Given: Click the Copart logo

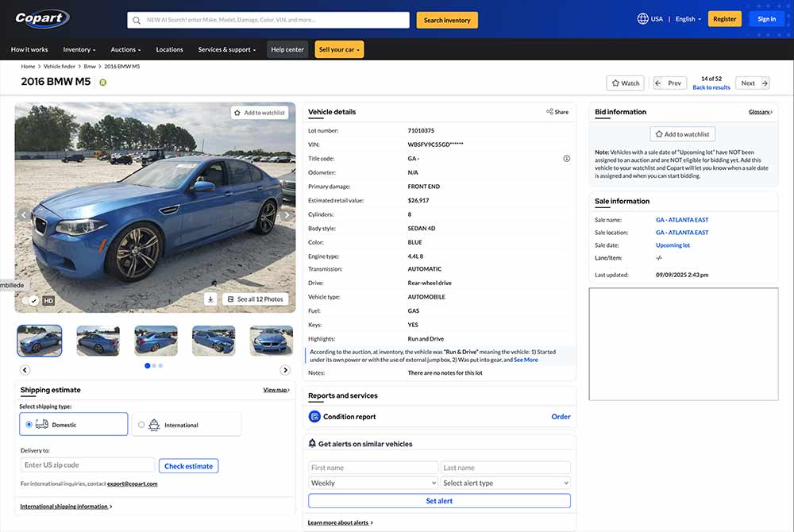Looking at the screenshot, I should [41, 18].
